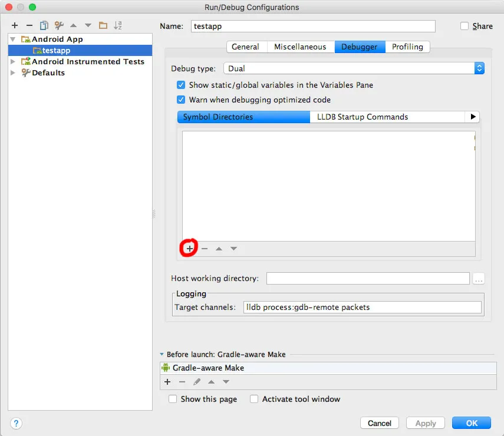This screenshot has height=436, width=504.
Task: Edit the before launch task pencil
Action: 197,382
